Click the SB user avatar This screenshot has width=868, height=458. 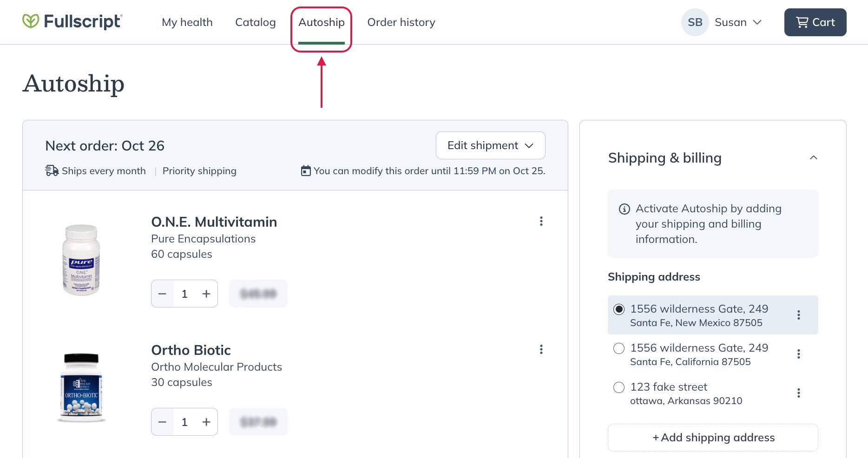pyautogui.click(x=695, y=22)
